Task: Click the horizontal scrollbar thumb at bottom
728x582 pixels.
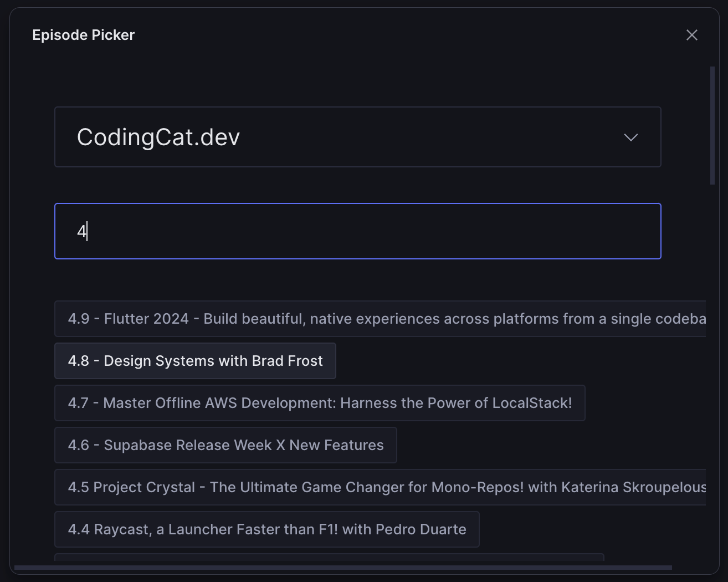Action: (342, 568)
